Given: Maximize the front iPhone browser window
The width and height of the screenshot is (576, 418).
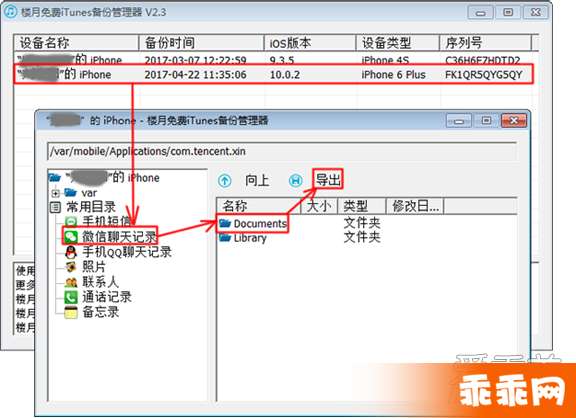Looking at the screenshot, I should click(486, 121).
